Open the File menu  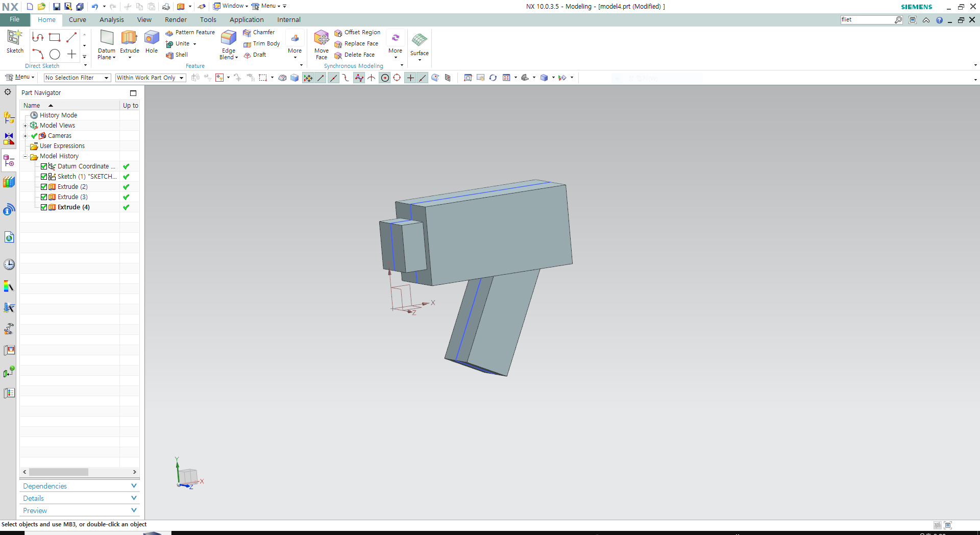[x=14, y=19]
